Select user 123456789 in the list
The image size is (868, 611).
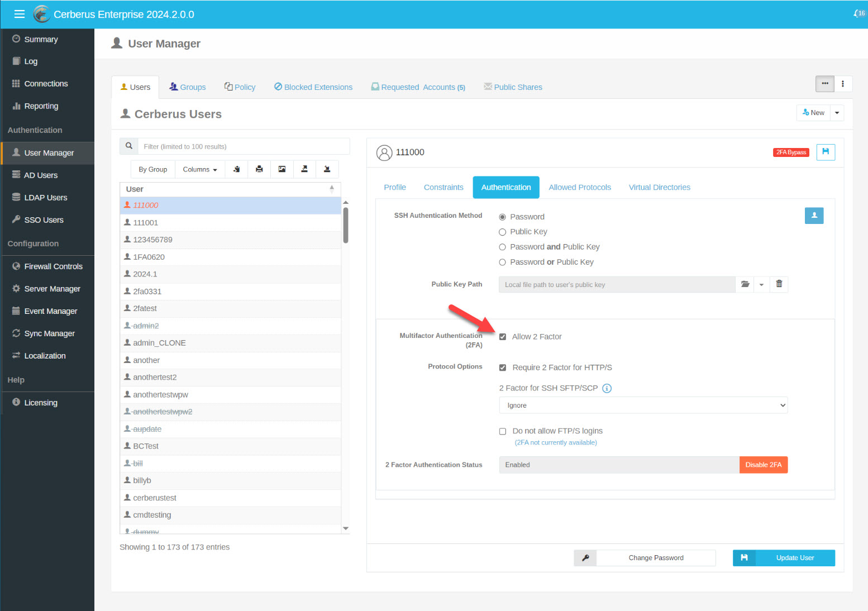230,240
